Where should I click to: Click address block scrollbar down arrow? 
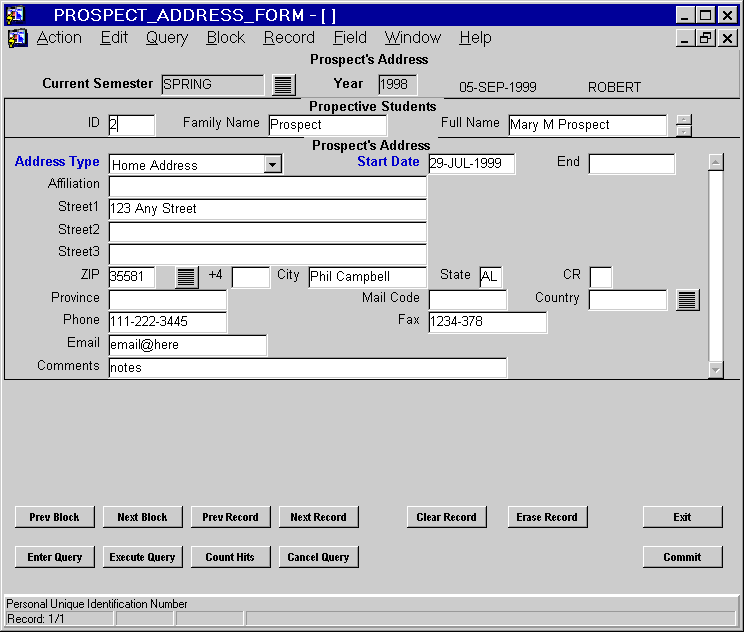(x=716, y=370)
